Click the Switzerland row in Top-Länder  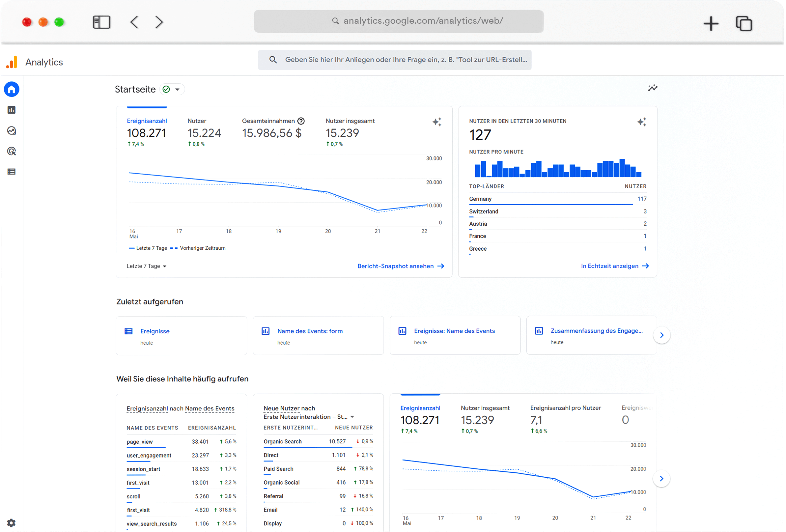pyautogui.click(x=558, y=212)
